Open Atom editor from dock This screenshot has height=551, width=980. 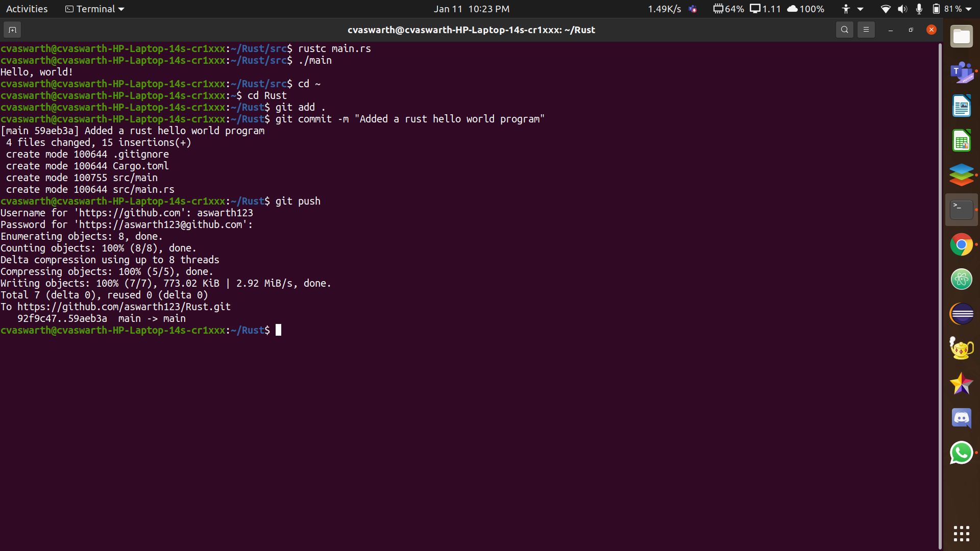click(x=961, y=280)
